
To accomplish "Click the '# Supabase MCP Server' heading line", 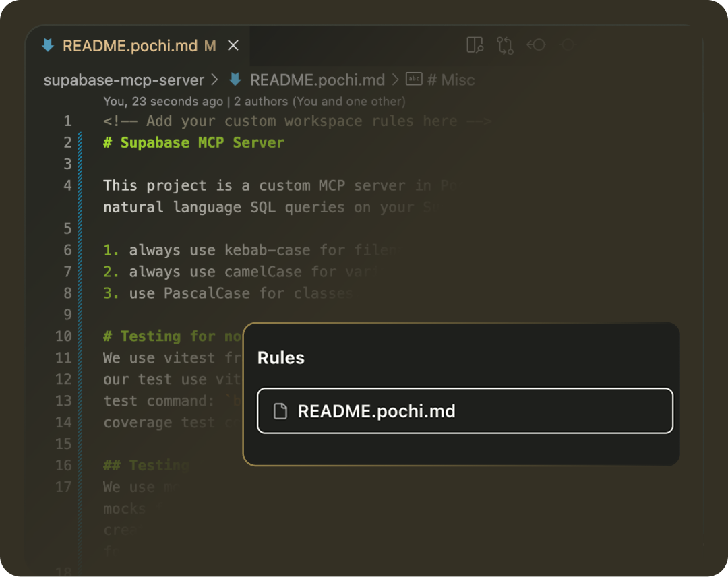I will click(193, 143).
